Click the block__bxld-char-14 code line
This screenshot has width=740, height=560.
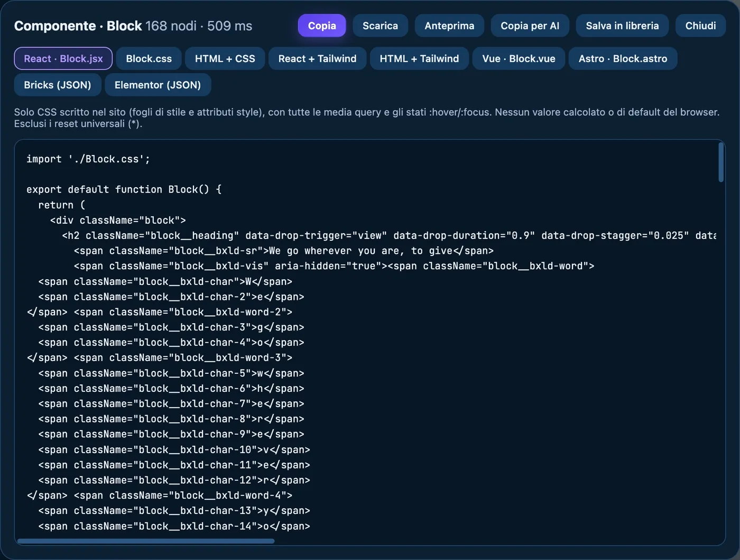(174, 526)
